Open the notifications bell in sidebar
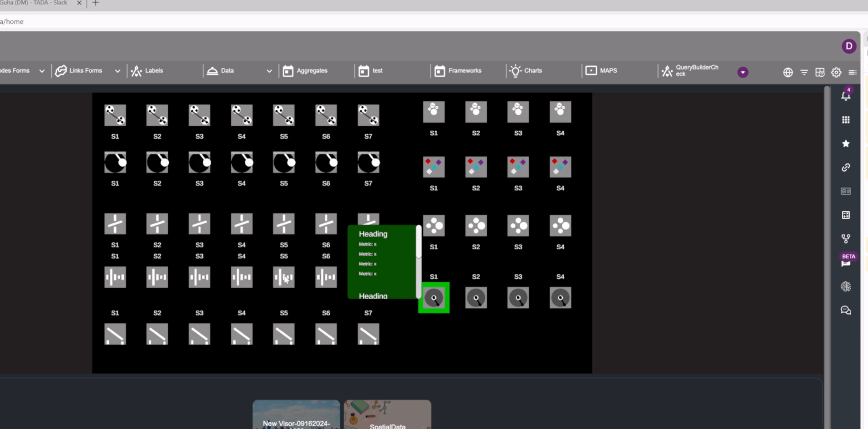The image size is (868, 429). (846, 96)
